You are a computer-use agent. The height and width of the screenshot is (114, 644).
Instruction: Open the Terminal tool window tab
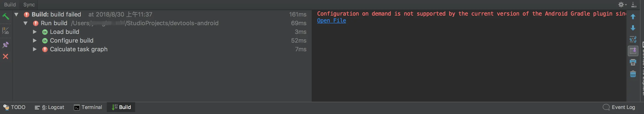click(88, 107)
